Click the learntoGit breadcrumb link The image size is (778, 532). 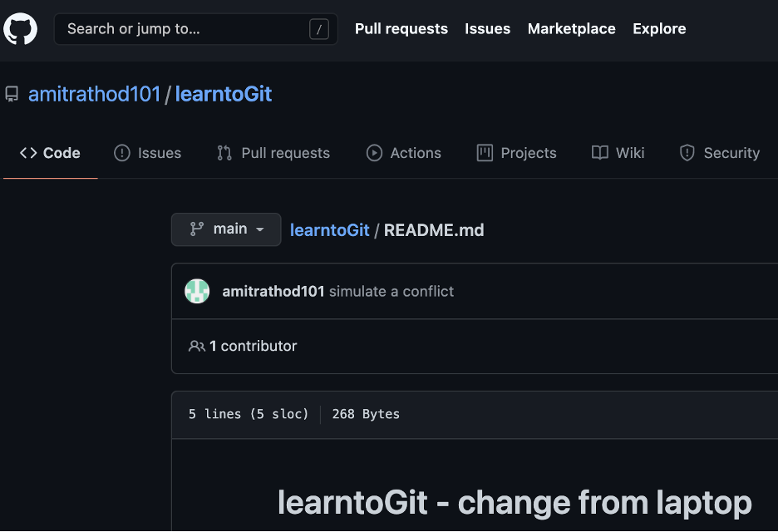click(x=329, y=230)
